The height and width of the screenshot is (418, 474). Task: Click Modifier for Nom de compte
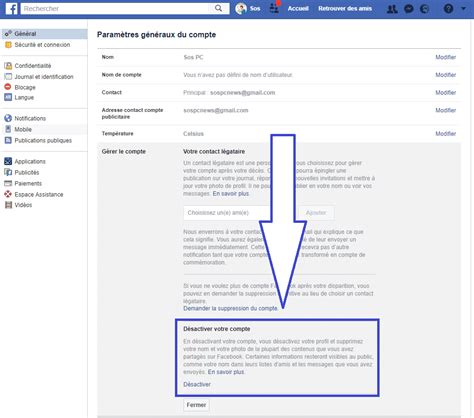pos(446,75)
